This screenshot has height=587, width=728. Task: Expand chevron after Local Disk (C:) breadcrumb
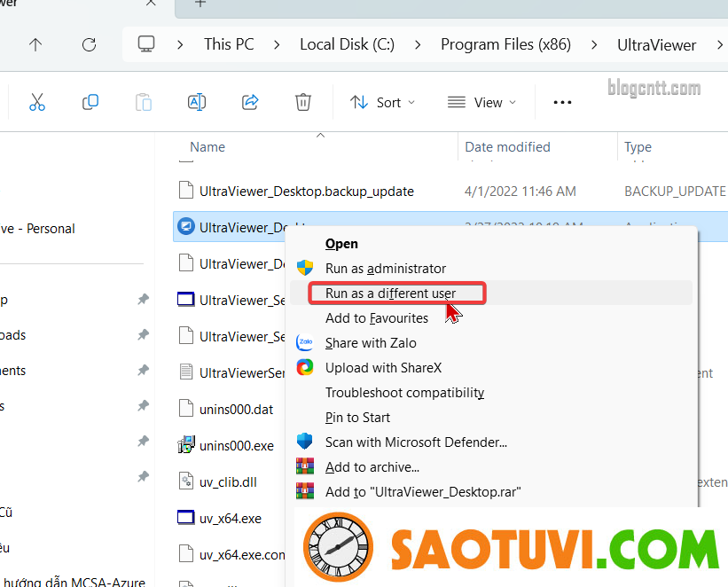(x=418, y=45)
